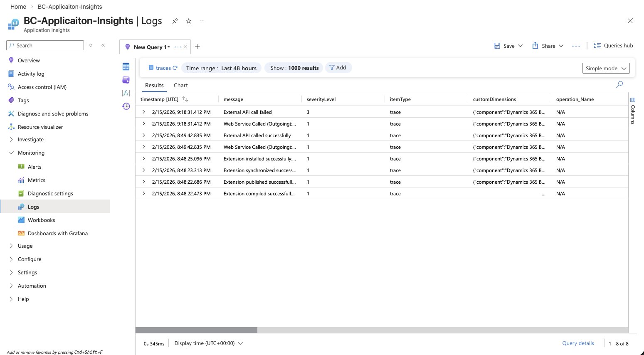Collapse the left navigation menu
Viewport: 644px width, 355px height.
click(103, 45)
